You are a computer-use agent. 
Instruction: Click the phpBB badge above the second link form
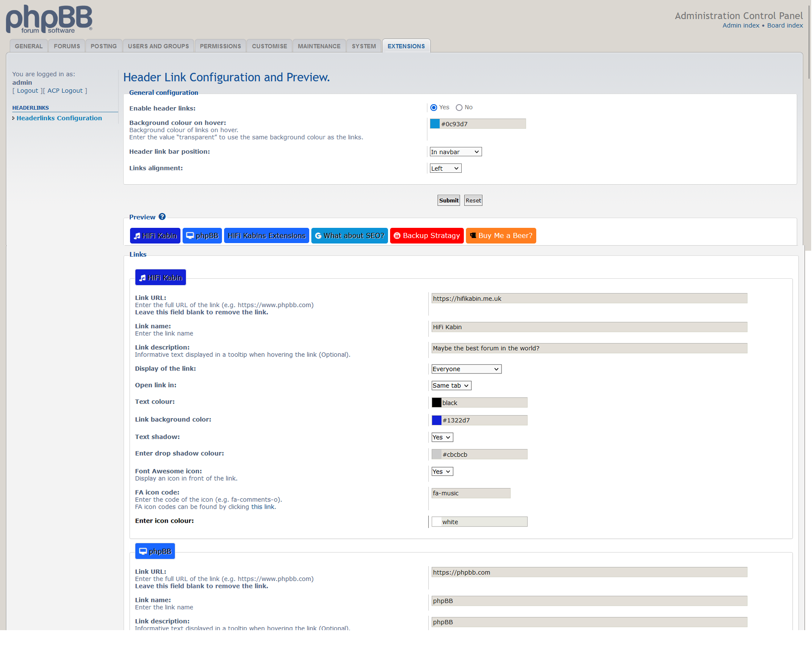click(x=155, y=551)
